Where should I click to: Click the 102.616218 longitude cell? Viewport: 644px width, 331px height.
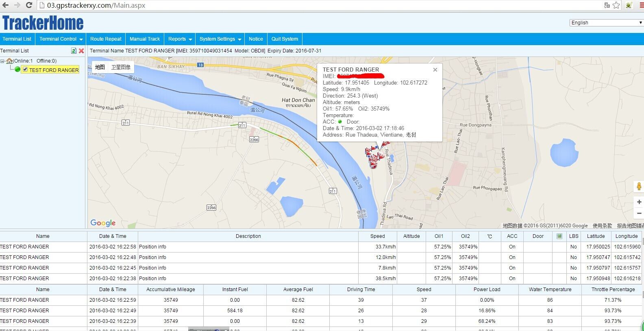pyautogui.click(x=627, y=279)
